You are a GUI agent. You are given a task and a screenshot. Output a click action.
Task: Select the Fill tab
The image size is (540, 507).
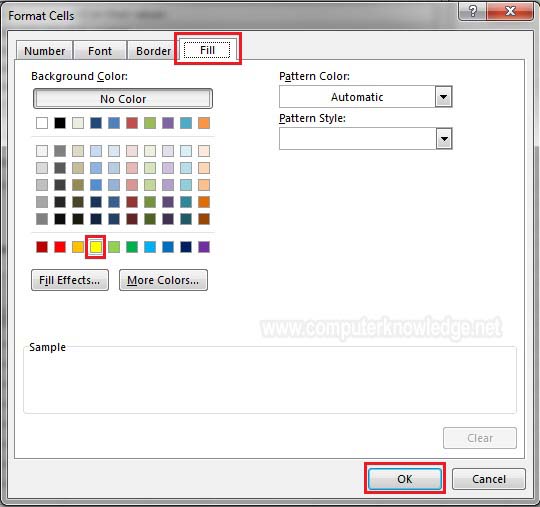[207, 50]
